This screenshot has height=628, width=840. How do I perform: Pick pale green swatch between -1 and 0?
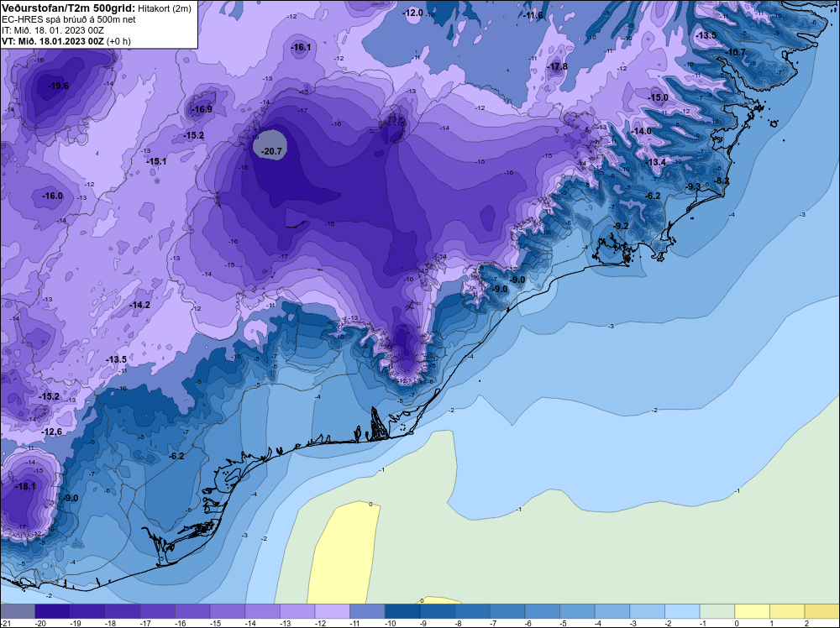[x=717, y=611]
